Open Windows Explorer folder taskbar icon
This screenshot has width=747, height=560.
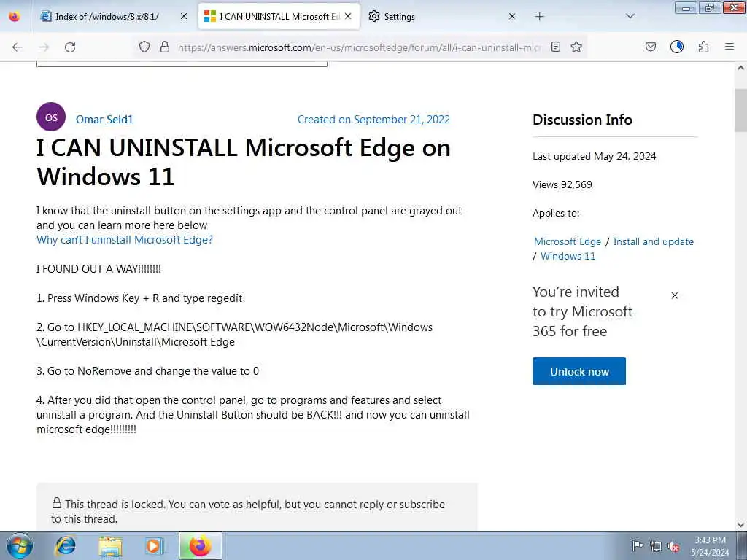111,546
